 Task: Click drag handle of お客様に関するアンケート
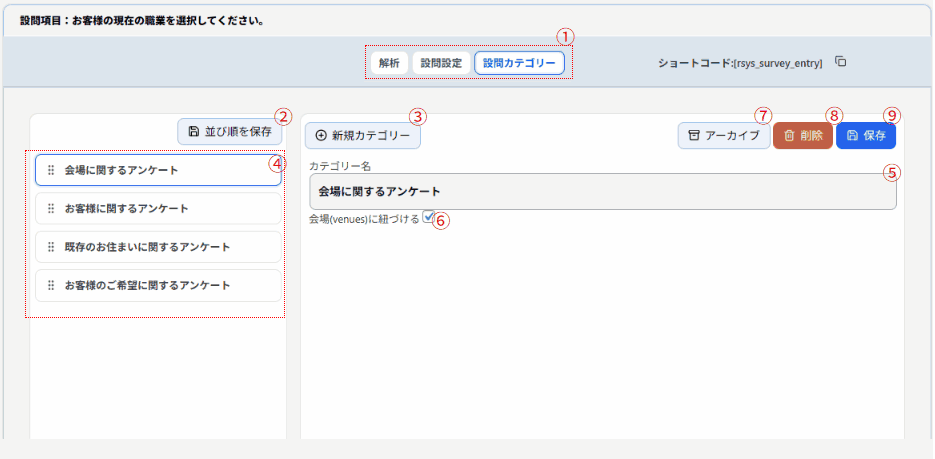(51, 208)
